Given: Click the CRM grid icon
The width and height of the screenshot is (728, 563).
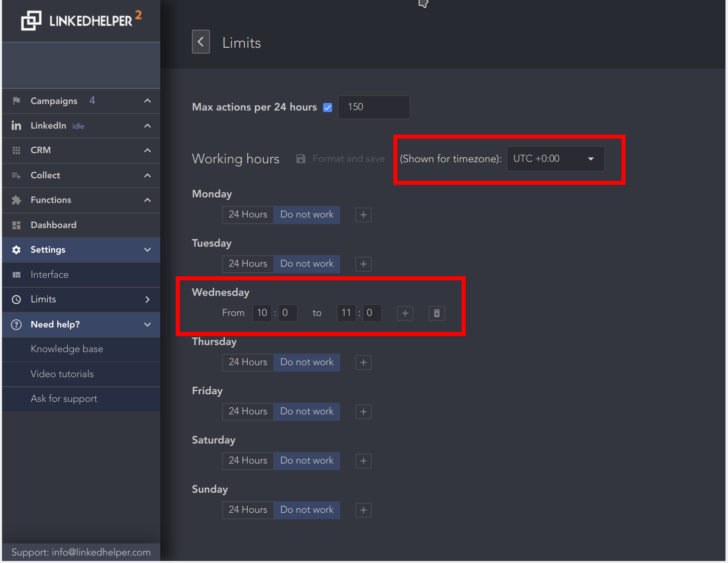Looking at the screenshot, I should (16, 150).
